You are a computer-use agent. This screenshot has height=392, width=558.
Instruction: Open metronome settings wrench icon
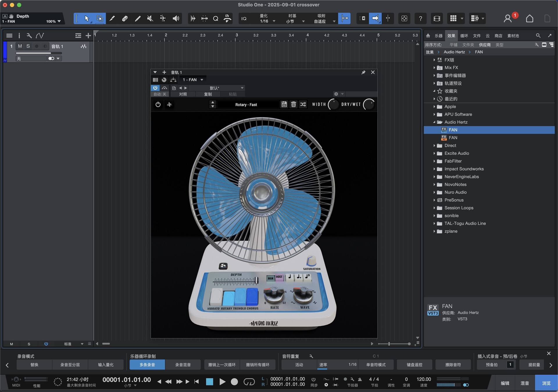tap(352, 379)
